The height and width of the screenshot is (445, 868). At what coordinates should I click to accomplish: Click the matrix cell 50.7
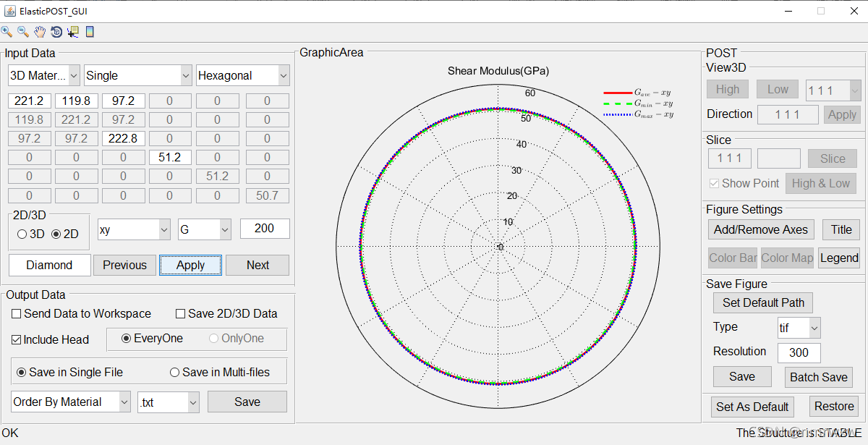(x=267, y=195)
